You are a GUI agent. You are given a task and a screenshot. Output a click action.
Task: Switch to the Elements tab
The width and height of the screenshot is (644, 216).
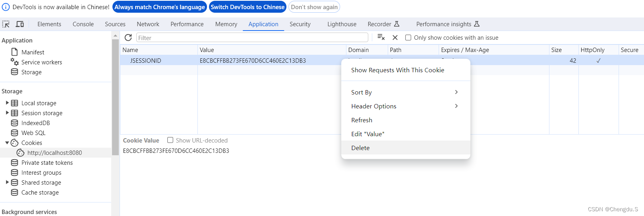click(x=49, y=24)
